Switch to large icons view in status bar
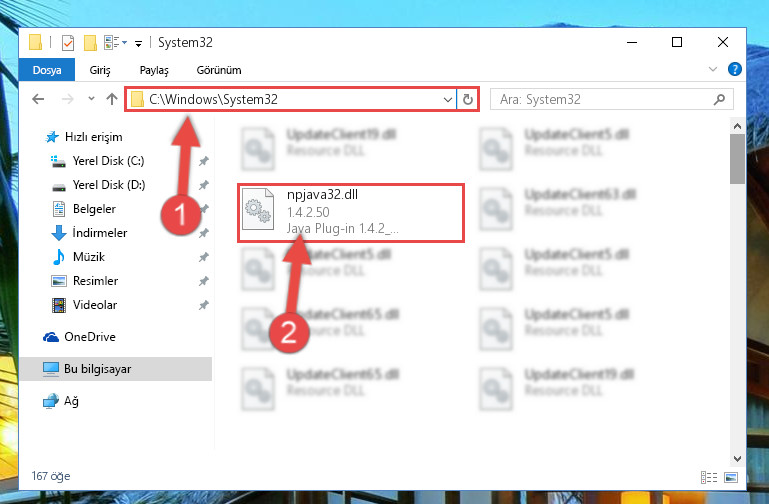Image resolution: width=769 pixels, height=504 pixels. point(731,477)
